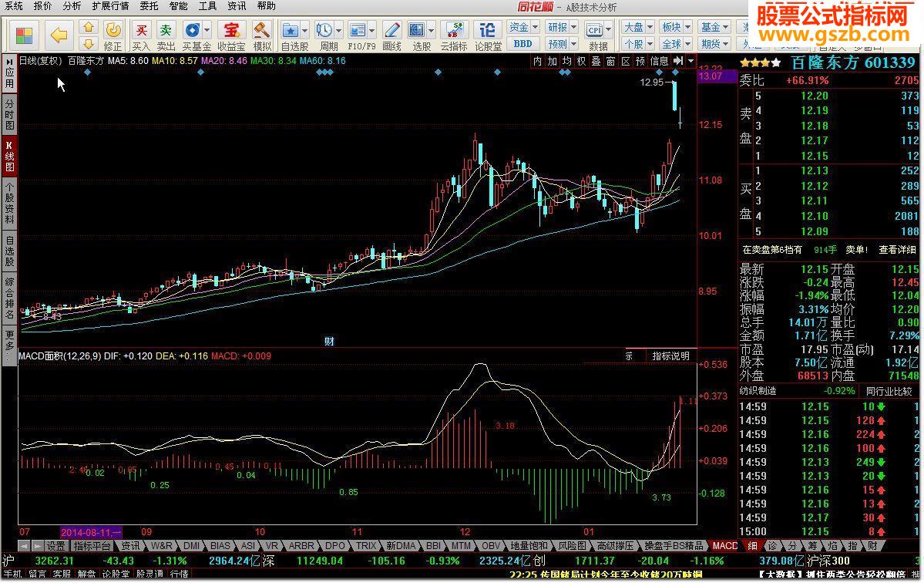
Task: Open the 板块 dropdown
Action: (676, 27)
